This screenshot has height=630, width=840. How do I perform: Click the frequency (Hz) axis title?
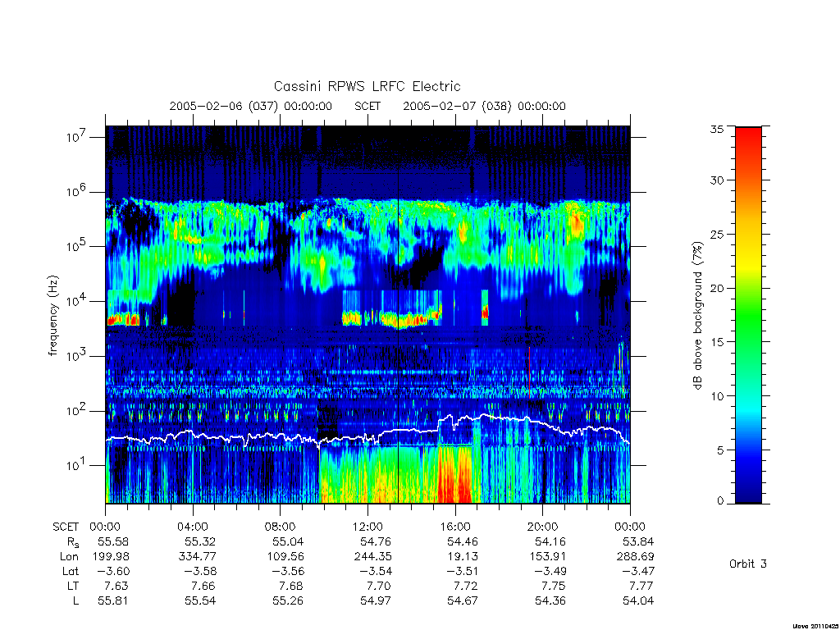coord(52,316)
